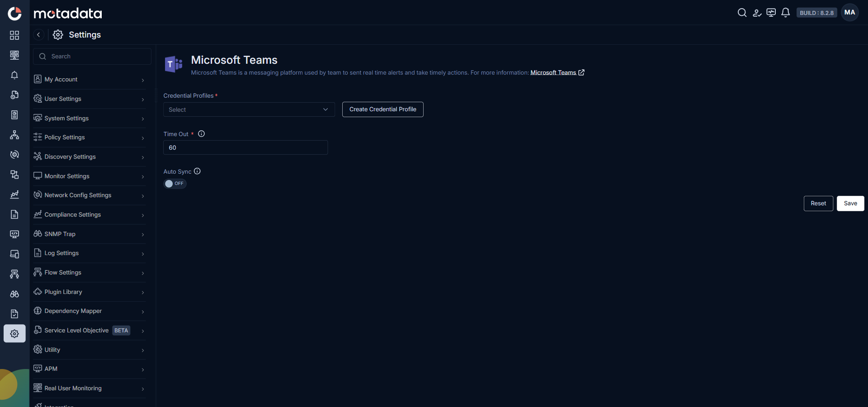The height and width of the screenshot is (407, 868).
Task: Click the Create Credential Profile button
Action: (383, 109)
